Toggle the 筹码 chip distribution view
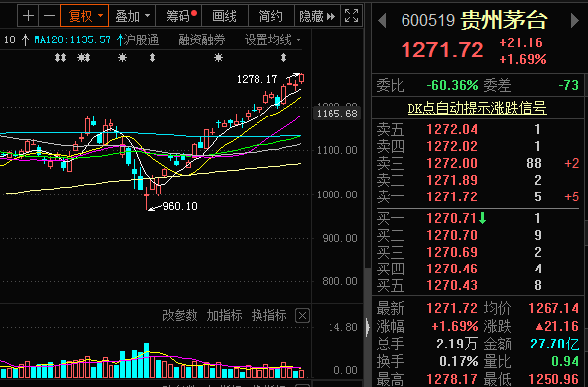The height and width of the screenshot is (387, 588). [x=179, y=16]
